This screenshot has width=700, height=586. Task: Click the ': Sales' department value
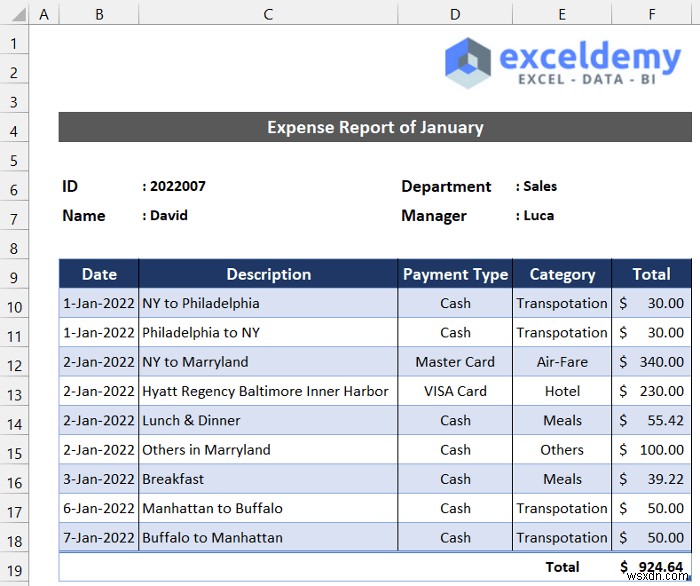[x=536, y=186]
